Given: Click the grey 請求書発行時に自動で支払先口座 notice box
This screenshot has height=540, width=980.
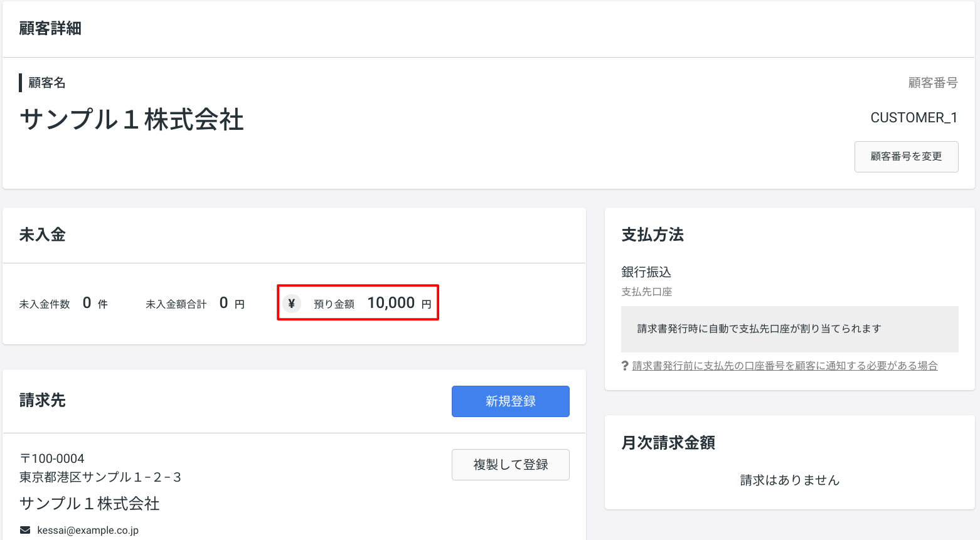Looking at the screenshot, I should [x=789, y=329].
